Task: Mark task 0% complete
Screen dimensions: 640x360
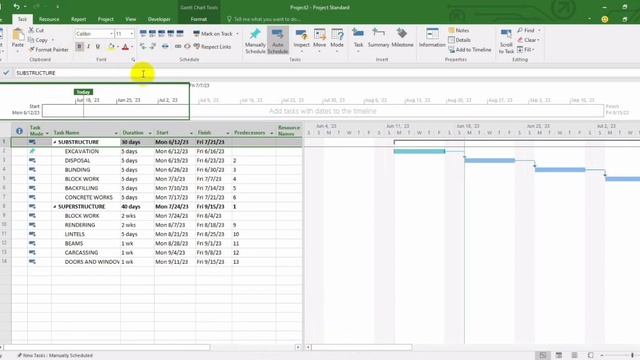Action: pos(143,33)
